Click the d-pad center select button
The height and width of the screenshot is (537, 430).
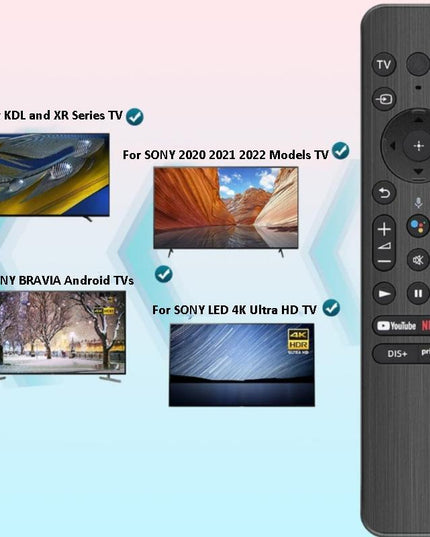click(418, 146)
